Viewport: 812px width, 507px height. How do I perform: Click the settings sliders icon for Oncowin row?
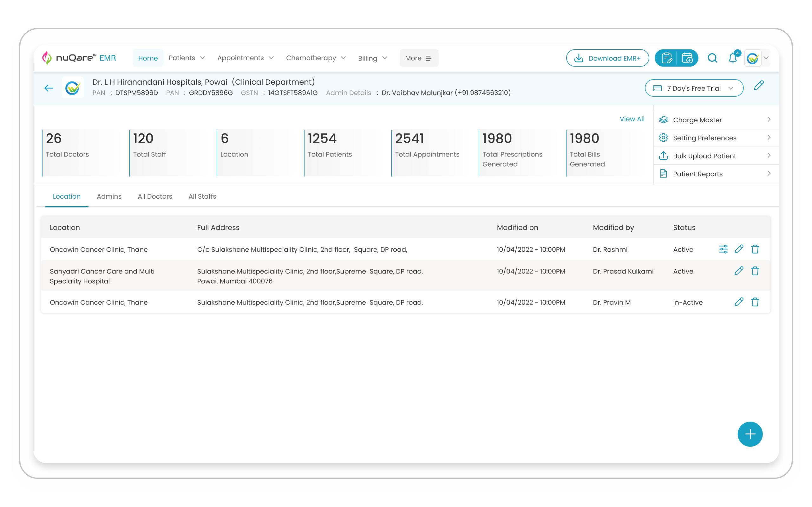[x=723, y=249]
